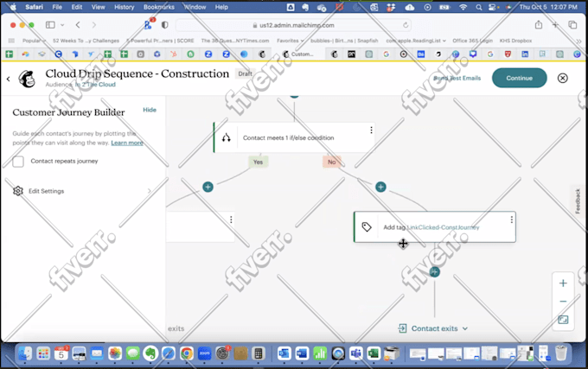Image resolution: width=588 pixels, height=369 pixels.
Task: Reload the page in address bar
Action: pyautogui.click(x=406, y=25)
